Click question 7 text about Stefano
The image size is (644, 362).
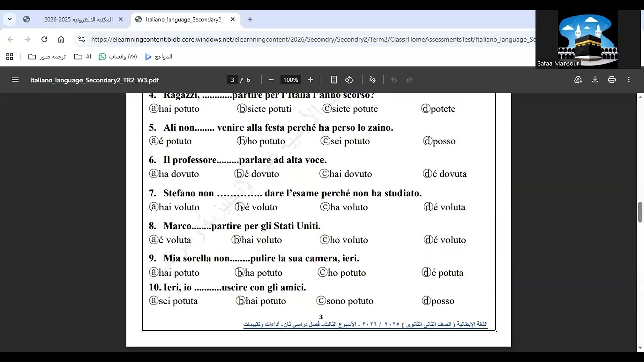[x=285, y=193]
